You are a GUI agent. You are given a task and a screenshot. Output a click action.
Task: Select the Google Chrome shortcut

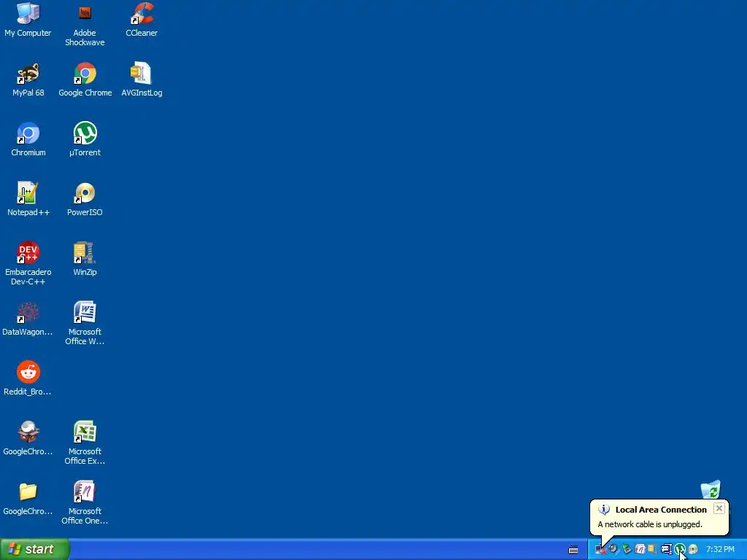tap(85, 79)
